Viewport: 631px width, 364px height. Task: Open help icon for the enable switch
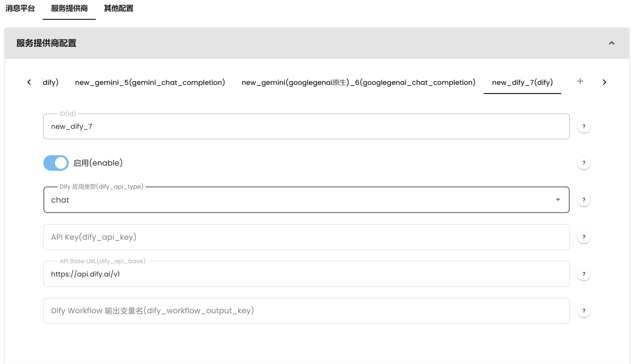pyautogui.click(x=584, y=163)
